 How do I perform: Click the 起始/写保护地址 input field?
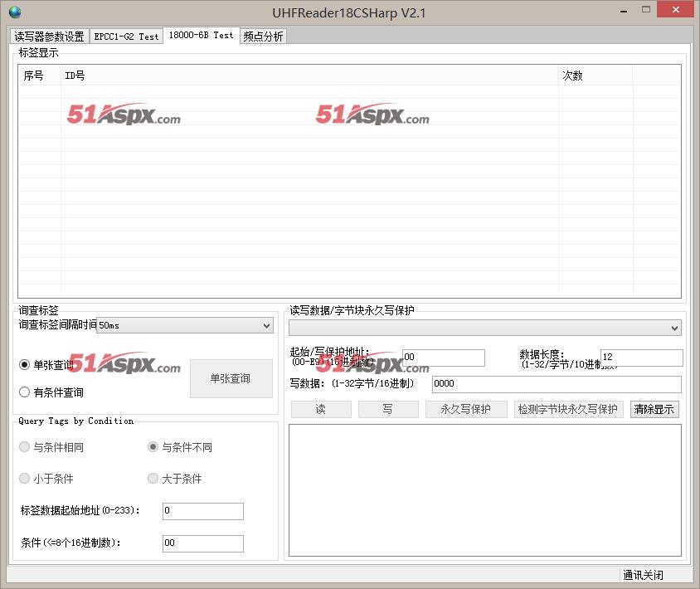point(443,358)
